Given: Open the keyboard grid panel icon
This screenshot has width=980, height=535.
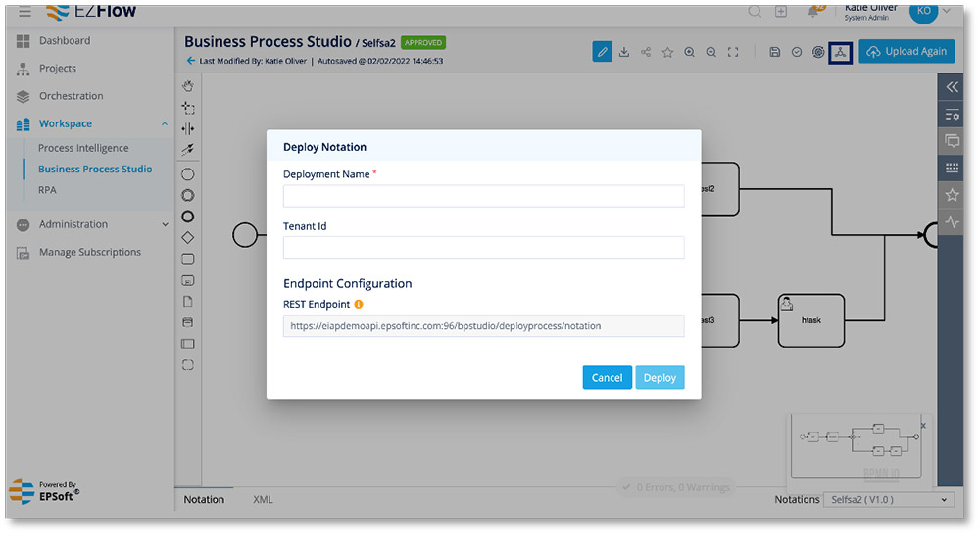Looking at the screenshot, I should click(x=952, y=168).
